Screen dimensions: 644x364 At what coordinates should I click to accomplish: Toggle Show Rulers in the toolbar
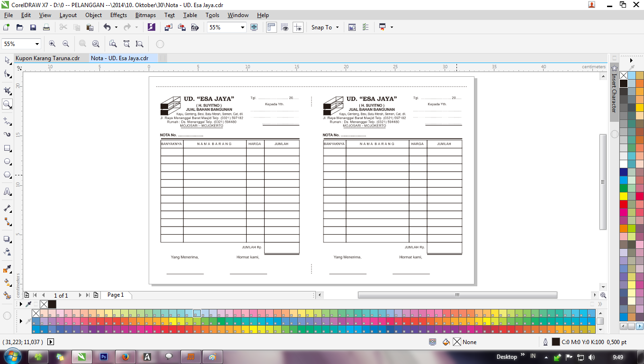[271, 27]
